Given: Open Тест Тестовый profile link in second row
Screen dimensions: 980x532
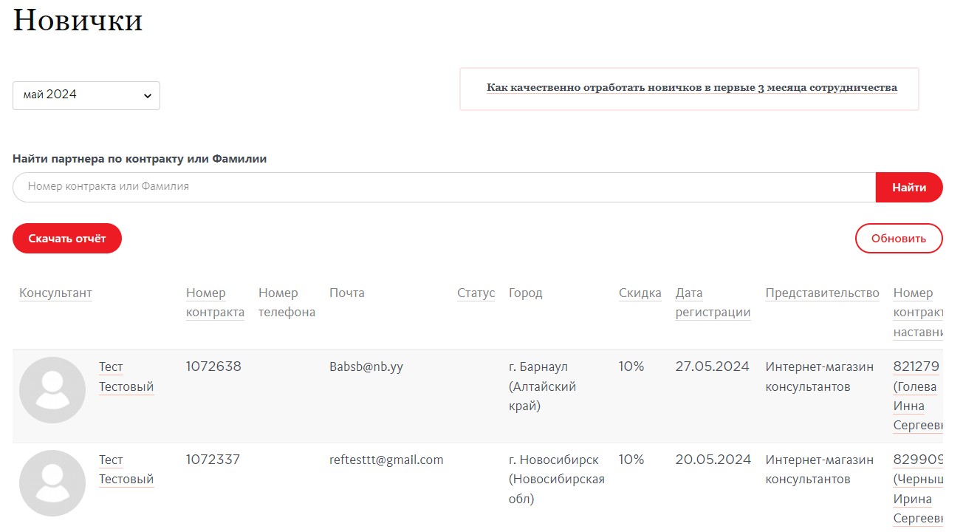Looking at the screenshot, I should coord(126,470).
